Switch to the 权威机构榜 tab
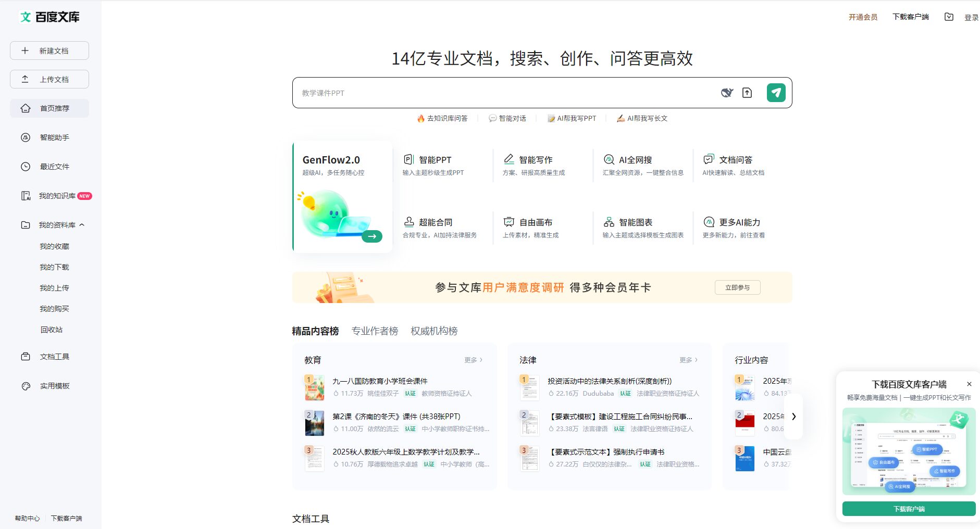The width and height of the screenshot is (980, 529). pos(434,331)
